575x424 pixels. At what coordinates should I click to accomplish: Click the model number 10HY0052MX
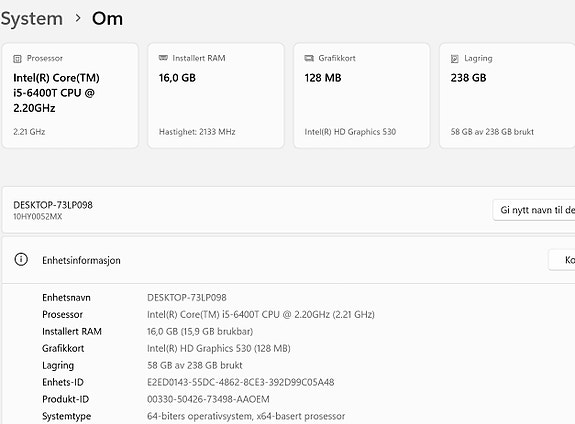(x=38, y=217)
